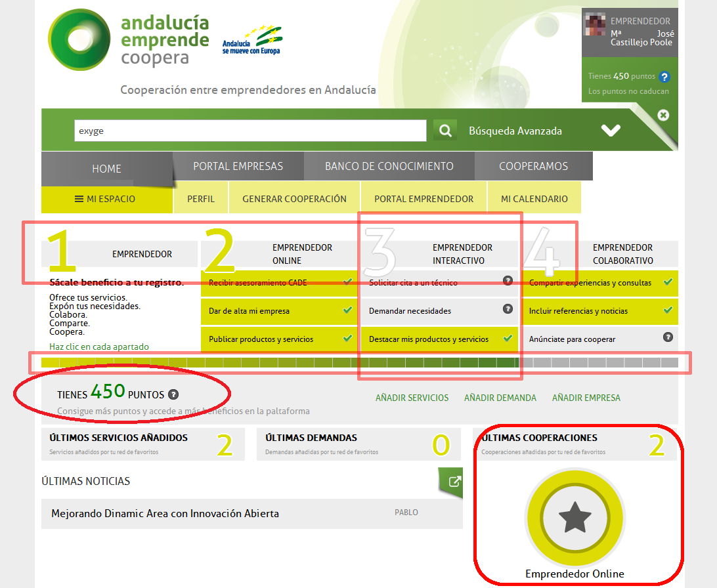Click checkmark on Incluir referencias y noticias

668,310
